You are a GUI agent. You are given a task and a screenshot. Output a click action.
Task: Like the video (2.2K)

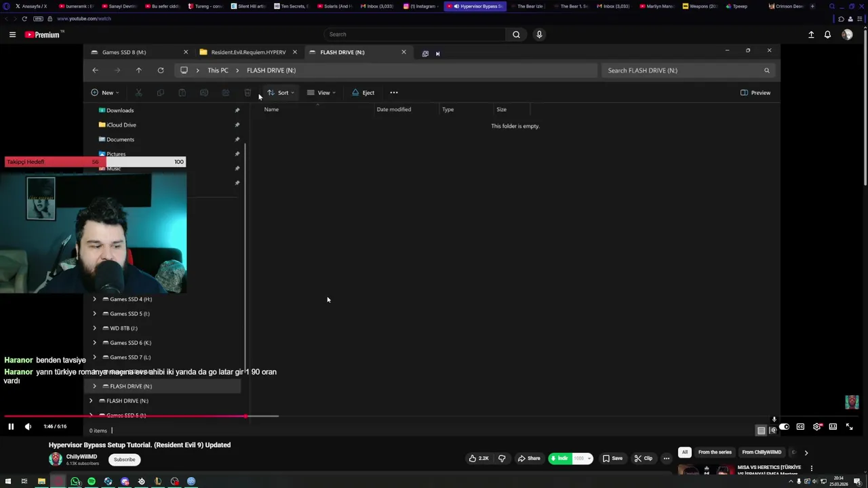point(478,459)
